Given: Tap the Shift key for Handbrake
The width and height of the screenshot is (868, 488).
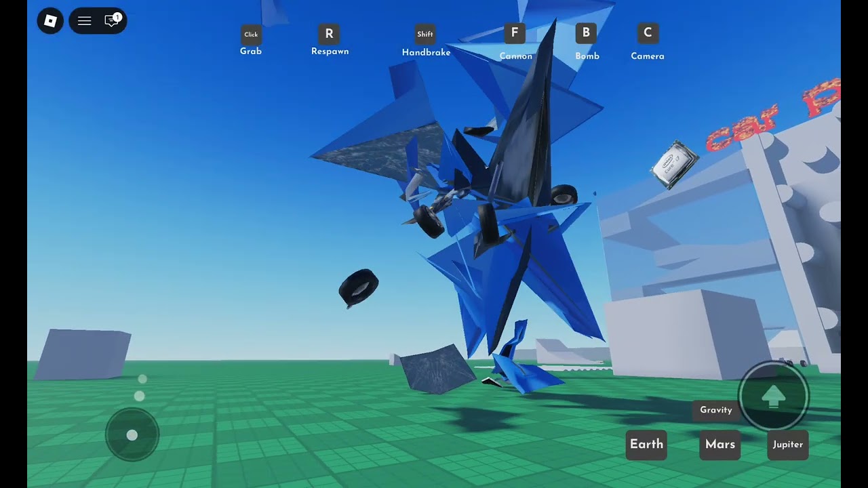Looking at the screenshot, I should (425, 34).
